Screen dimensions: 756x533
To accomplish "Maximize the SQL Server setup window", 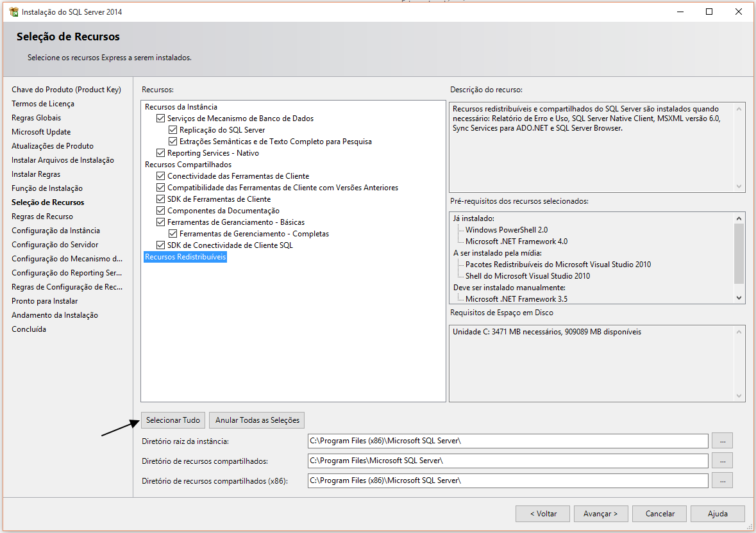I will pyautogui.click(x=709, y=12).
